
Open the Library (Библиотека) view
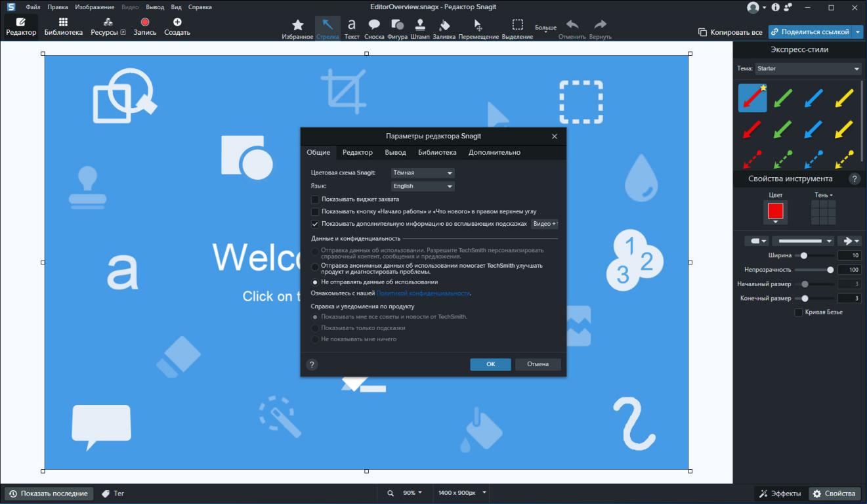point(64,27)
